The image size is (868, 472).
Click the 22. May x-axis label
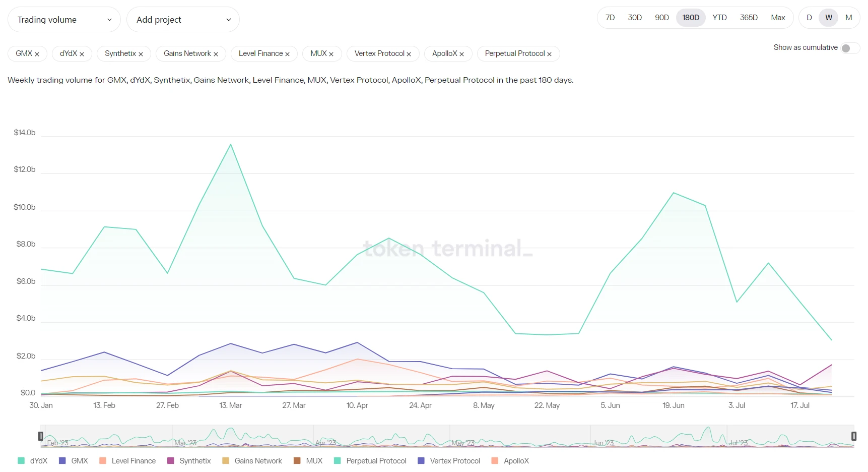click(547, 405)
